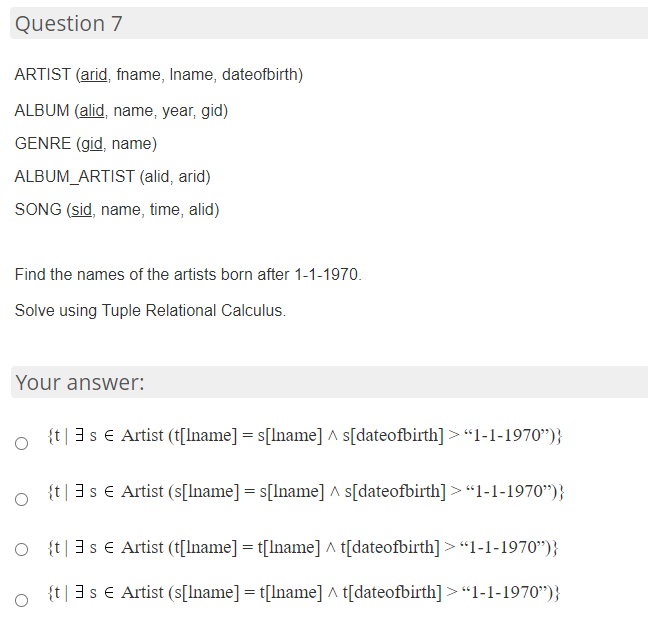
Task: Click the word SONG in the schema
Action: [x=38, y=210]
